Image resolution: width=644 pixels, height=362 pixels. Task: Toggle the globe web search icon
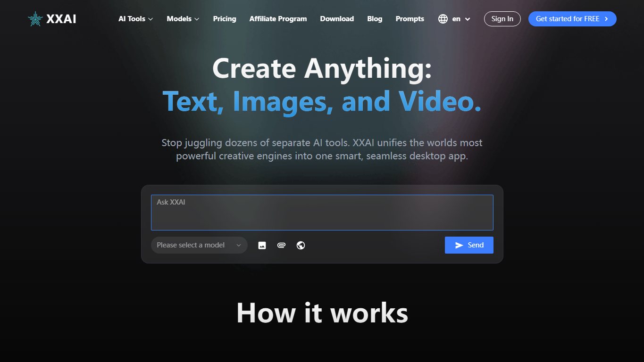tap(301, 245)
